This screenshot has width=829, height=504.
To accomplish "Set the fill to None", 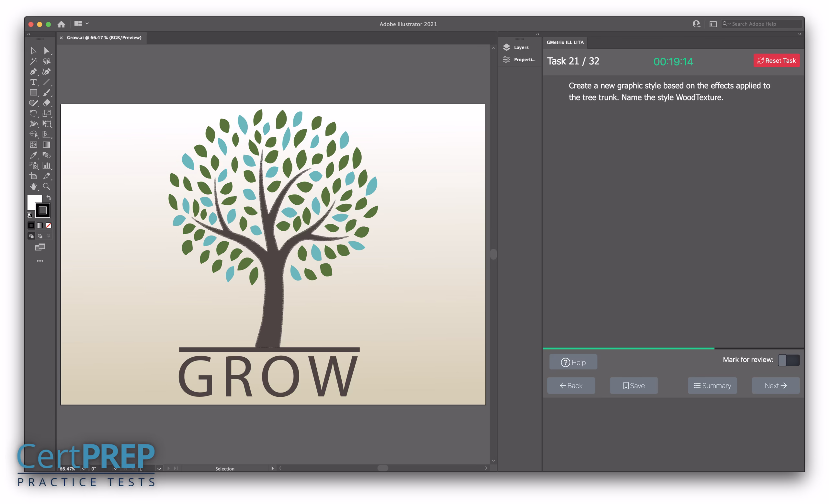I will click(49, 225).
